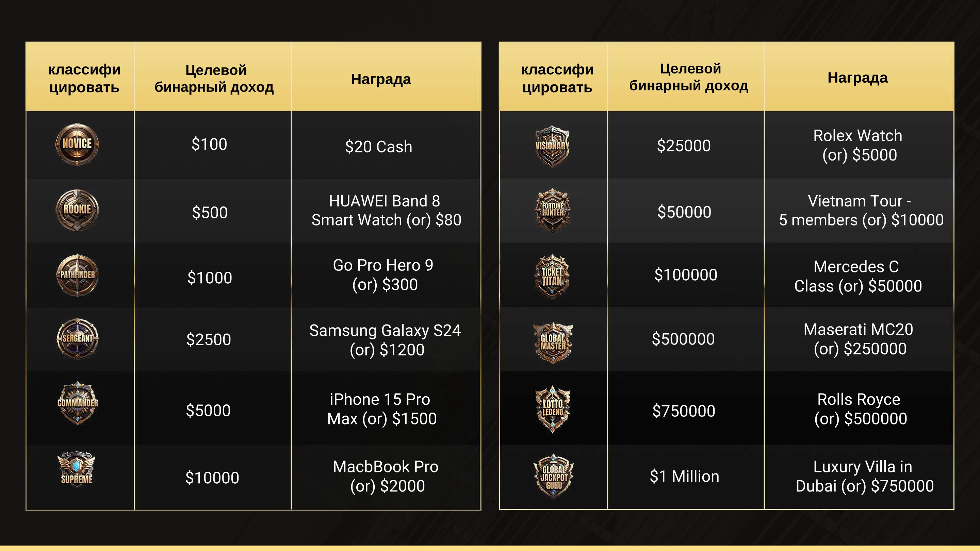Select the HUAWEI Band 8 reward text
Viewport: 980px width, 551px height.
(386, 210)
